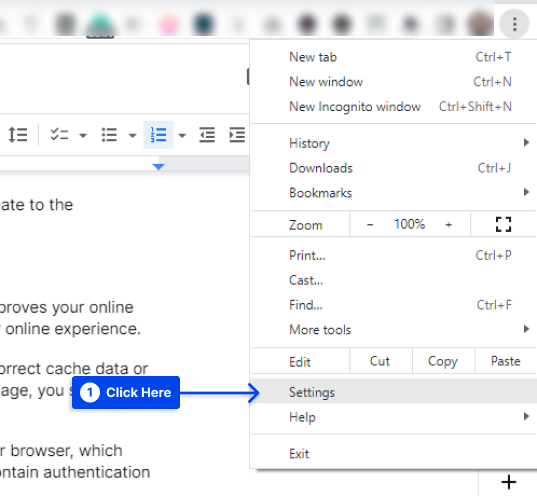Click the blue ruler indent marker
This screenshot has height=496, width=537.
(x=159, y=167)
